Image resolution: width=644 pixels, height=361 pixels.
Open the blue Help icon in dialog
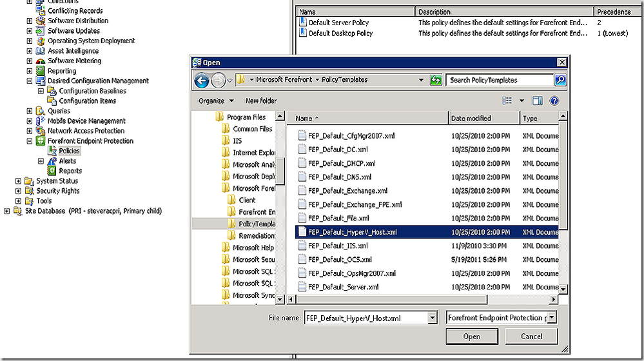click(554, 101)
